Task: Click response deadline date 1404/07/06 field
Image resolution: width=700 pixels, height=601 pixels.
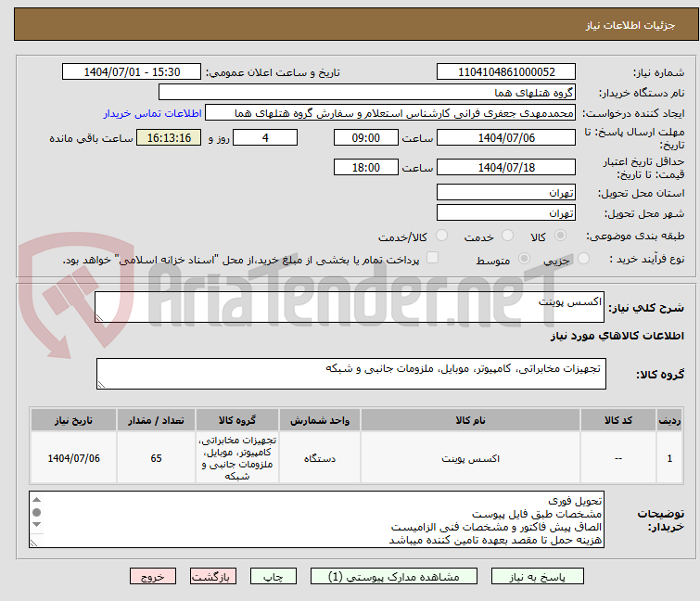Action: coord(506,137)
